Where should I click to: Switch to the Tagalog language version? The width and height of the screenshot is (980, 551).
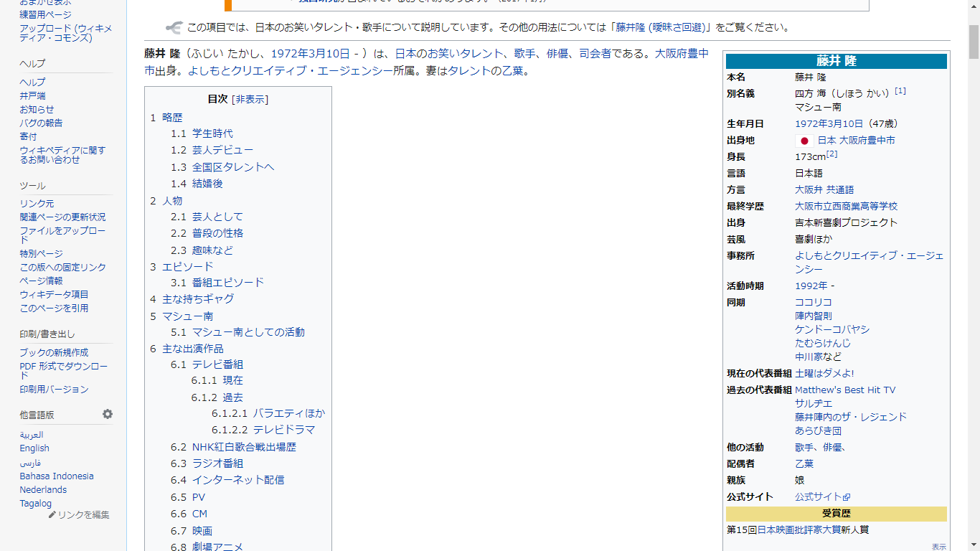point(36,504)
